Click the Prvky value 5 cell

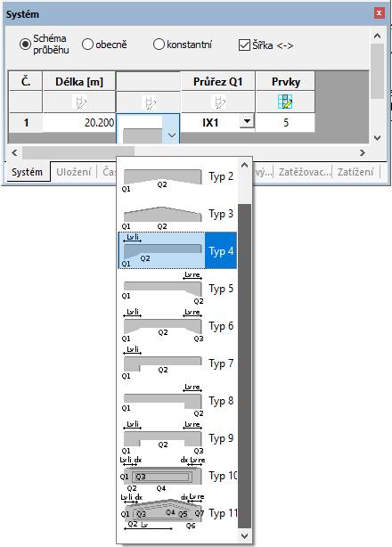(x=285, y=122)
